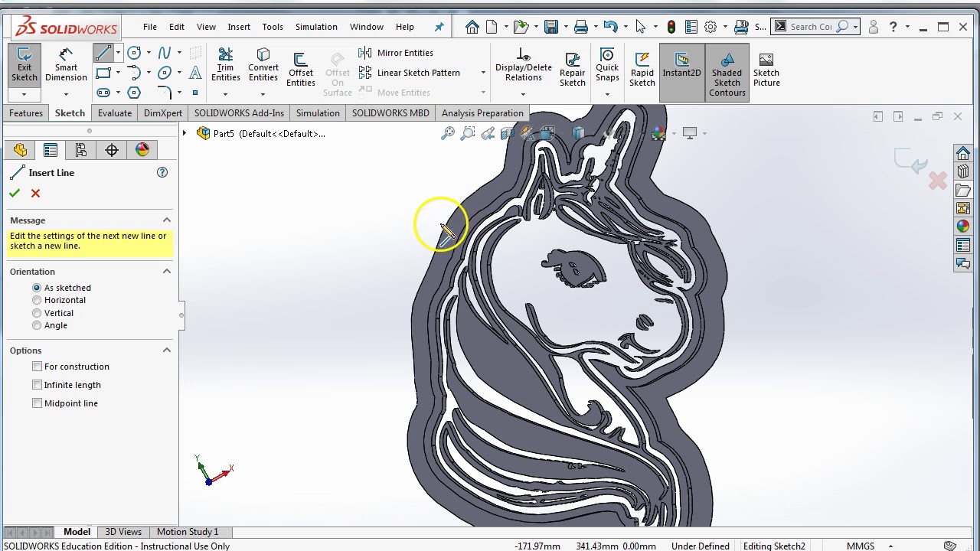Pick the Ellipse sketch tool
Screen dimensions: 980x551
tap(164, 73)
